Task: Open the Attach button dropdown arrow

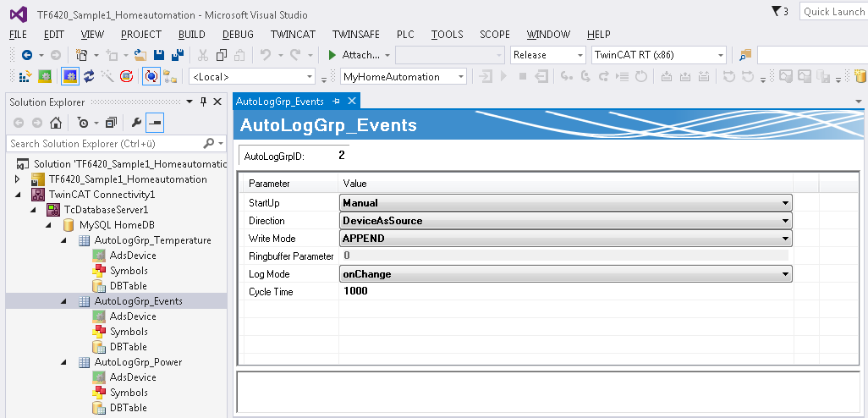Action: click(387, 55)
